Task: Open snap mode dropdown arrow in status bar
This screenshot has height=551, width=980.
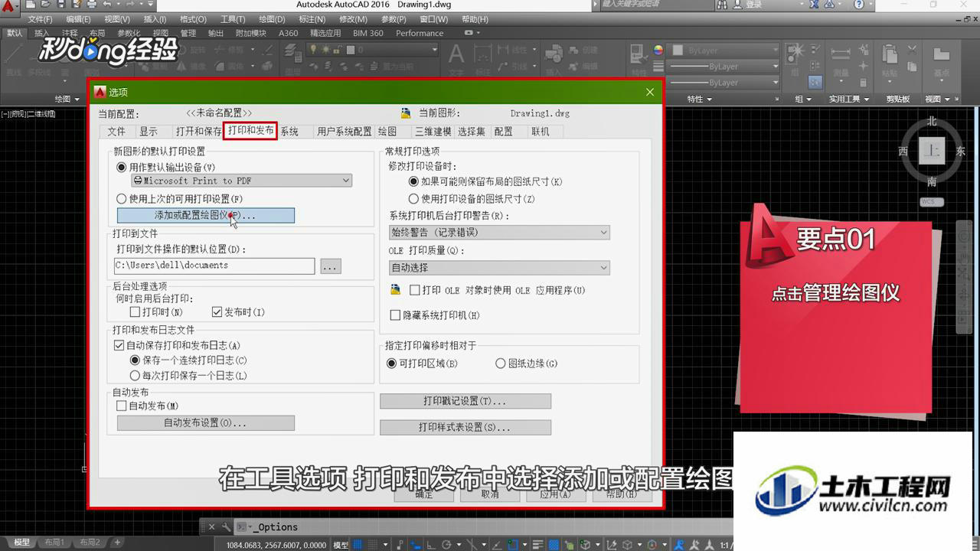Action: 385,545
